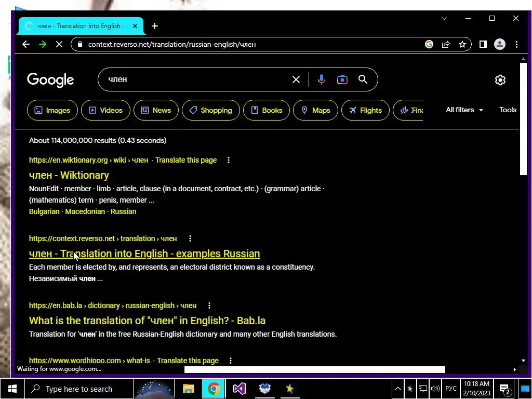Screen dimensions: 532x399
Task: Open the Macedonian sublink
Action: [85, 211]
